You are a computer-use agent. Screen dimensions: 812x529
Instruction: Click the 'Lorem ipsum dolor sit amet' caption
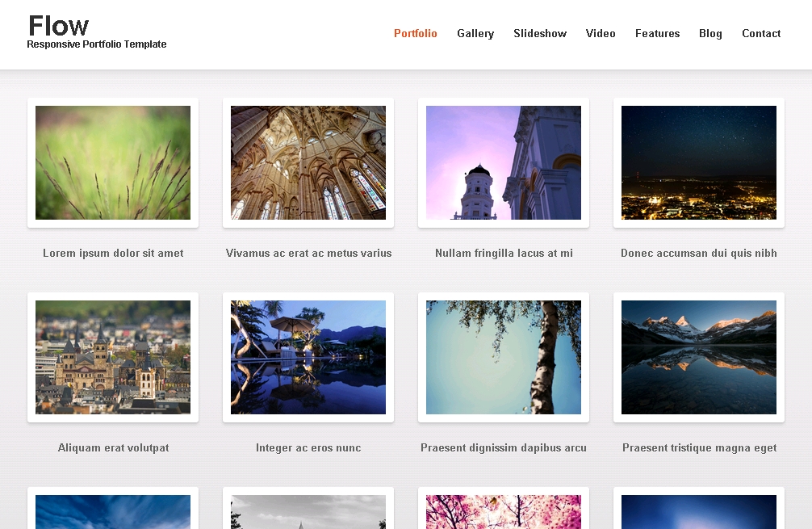113,254
